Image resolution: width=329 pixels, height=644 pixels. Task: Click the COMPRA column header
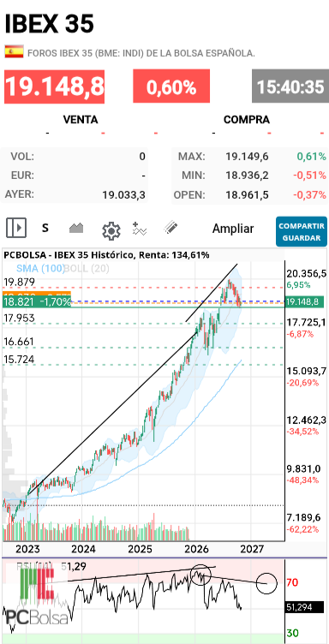pyautogui.click(x=247, y=120)
